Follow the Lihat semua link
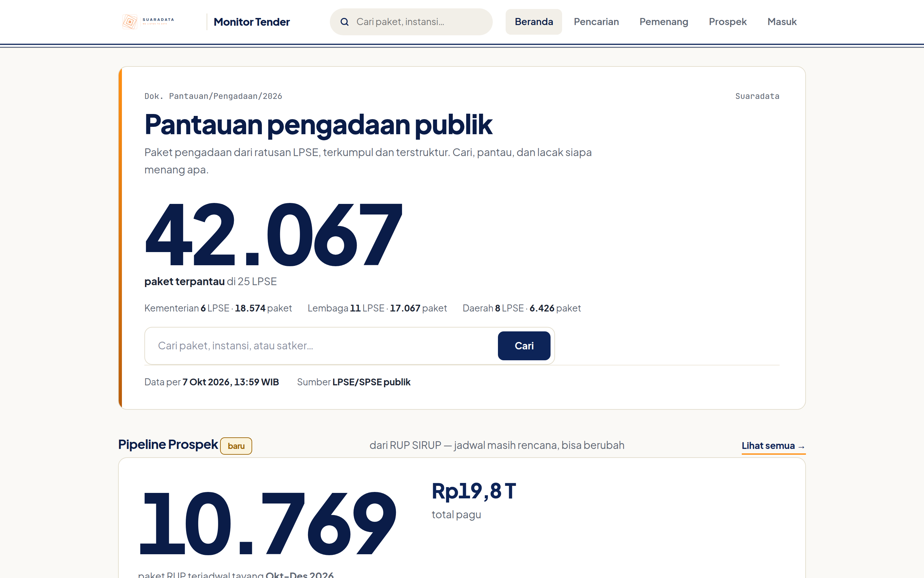924x578 pixels. click(x=773, y=446)
